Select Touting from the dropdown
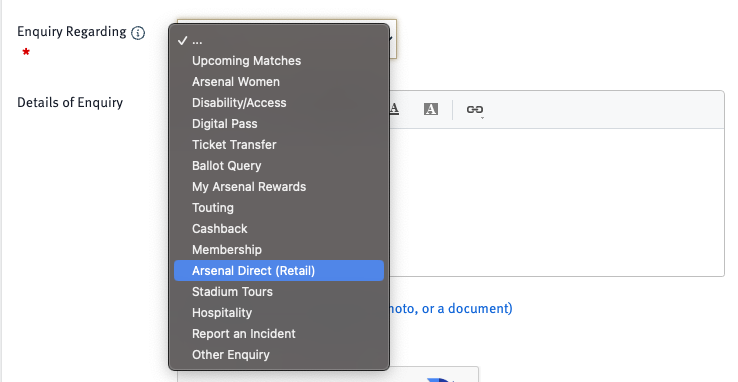The width and height of the screenshot is (738, 382). (x=279, y=207)
